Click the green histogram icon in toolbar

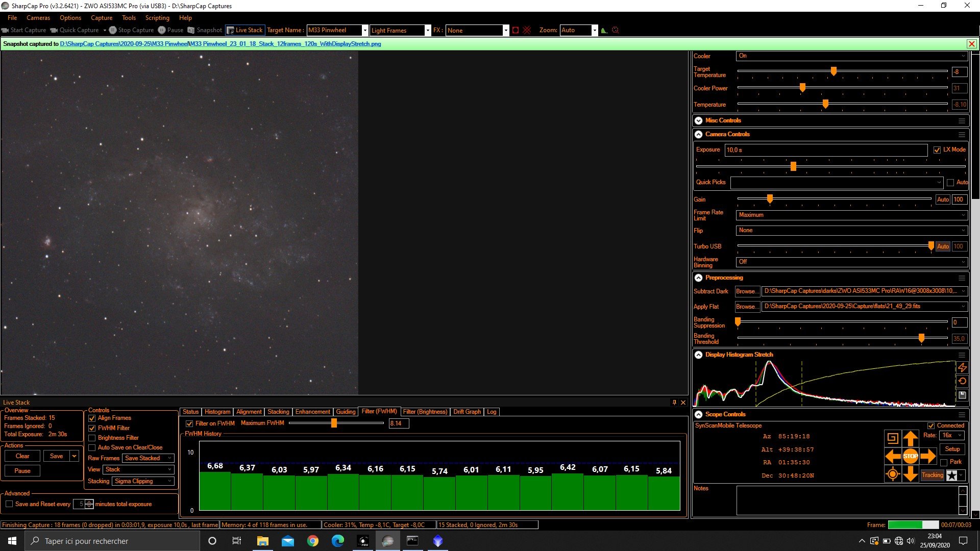point(604,30)
